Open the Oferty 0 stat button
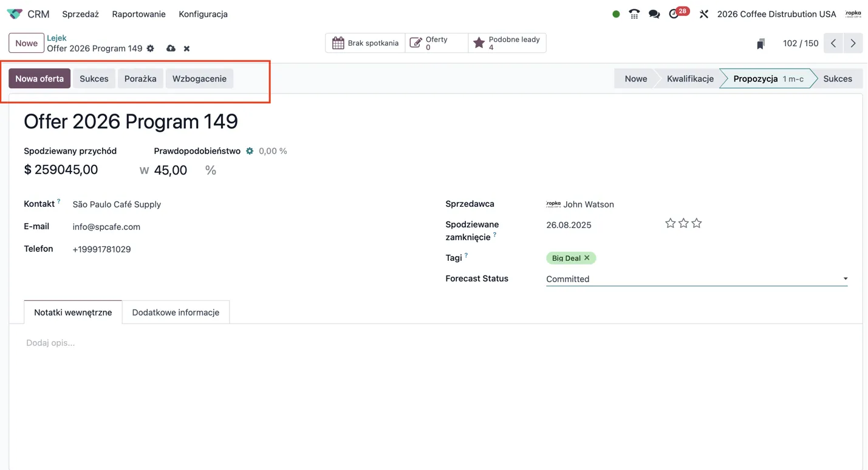Viewport: 868px width, 470px height. pyautogui.click(x=437, y=43)
